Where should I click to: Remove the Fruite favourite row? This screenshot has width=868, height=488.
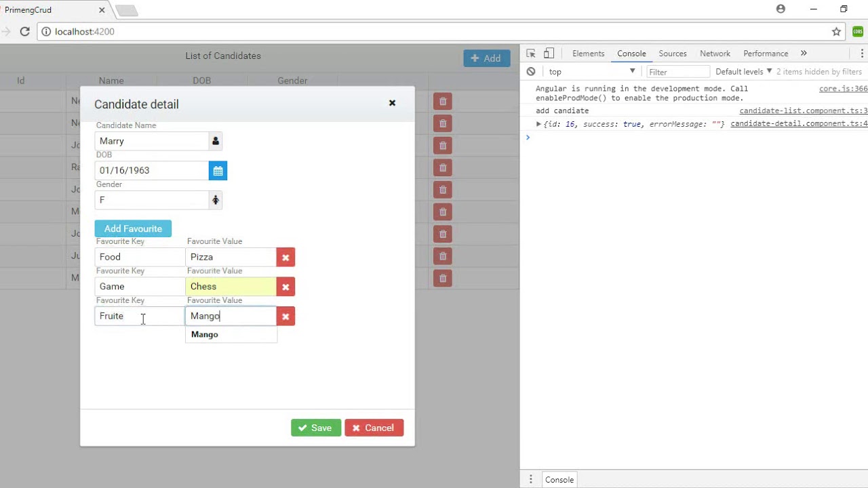(x=285, y=317)
